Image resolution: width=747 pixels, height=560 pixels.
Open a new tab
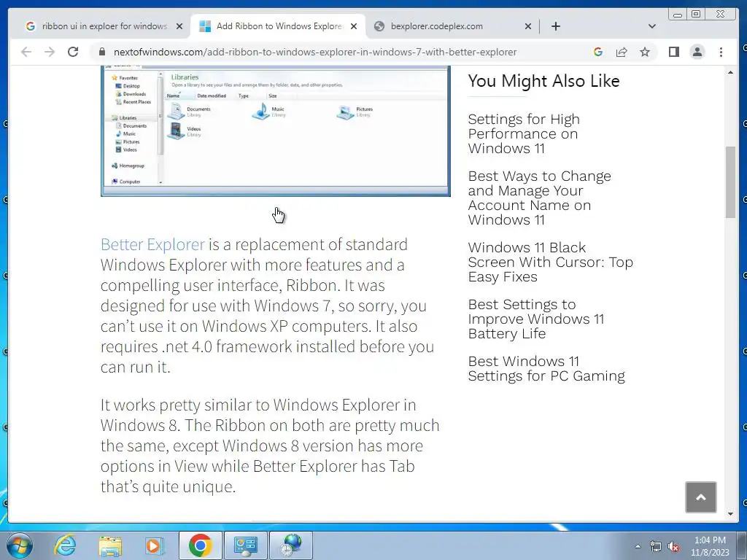pyautogui.click(x=555, y=26)
